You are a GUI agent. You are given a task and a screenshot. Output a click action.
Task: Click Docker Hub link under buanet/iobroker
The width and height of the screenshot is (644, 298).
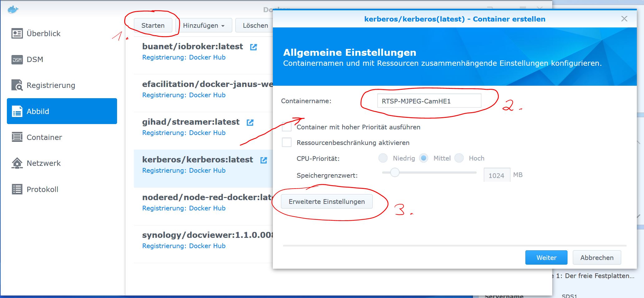click(x=207, y=57)
